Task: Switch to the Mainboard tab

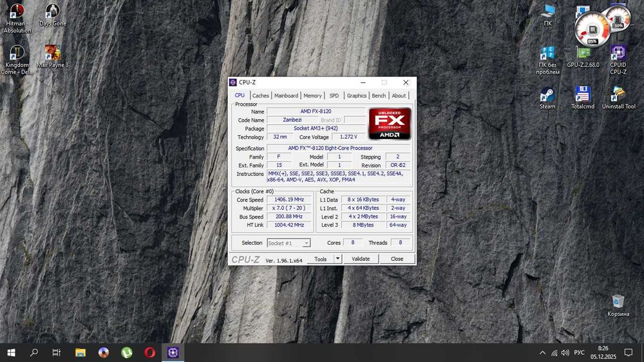Action: [x=287, y=96]
